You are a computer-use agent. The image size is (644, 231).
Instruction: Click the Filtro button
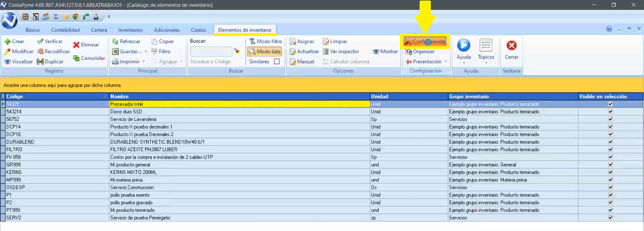[x=160, y=52]
